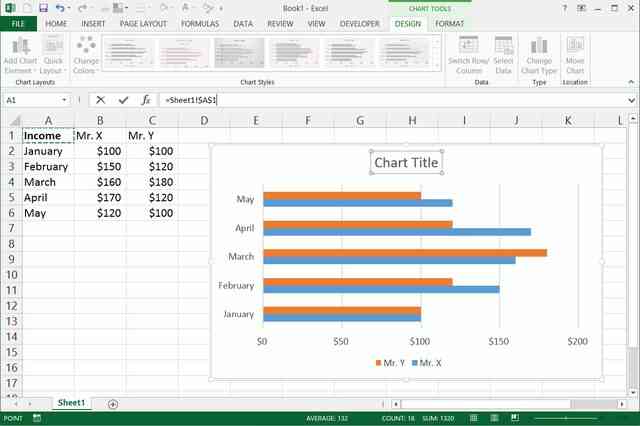Open the Change Colors palette

click(x=86, y=55)
